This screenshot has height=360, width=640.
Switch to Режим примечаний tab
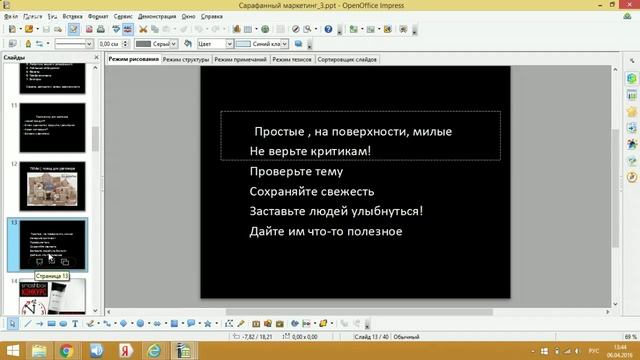click(x=240, y=60)
